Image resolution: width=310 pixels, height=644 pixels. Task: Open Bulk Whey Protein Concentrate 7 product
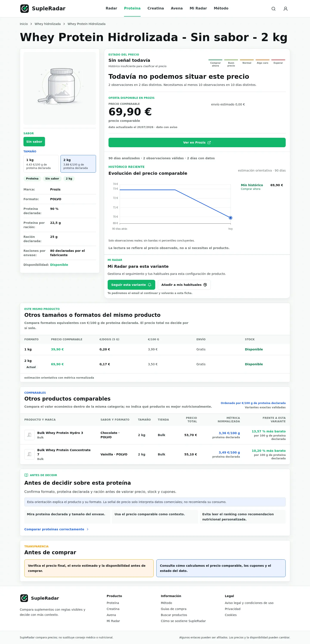click(x=64, y=452)
